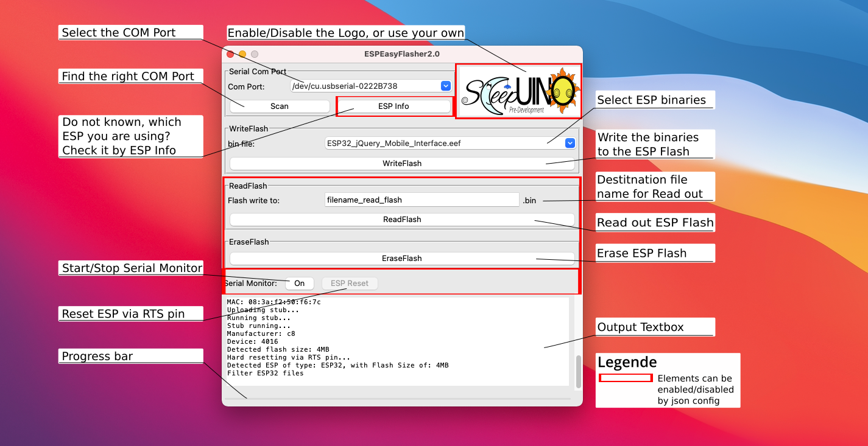868x446 pixels.
Task: Click the .bin extension label
Action: coord(529,201)
